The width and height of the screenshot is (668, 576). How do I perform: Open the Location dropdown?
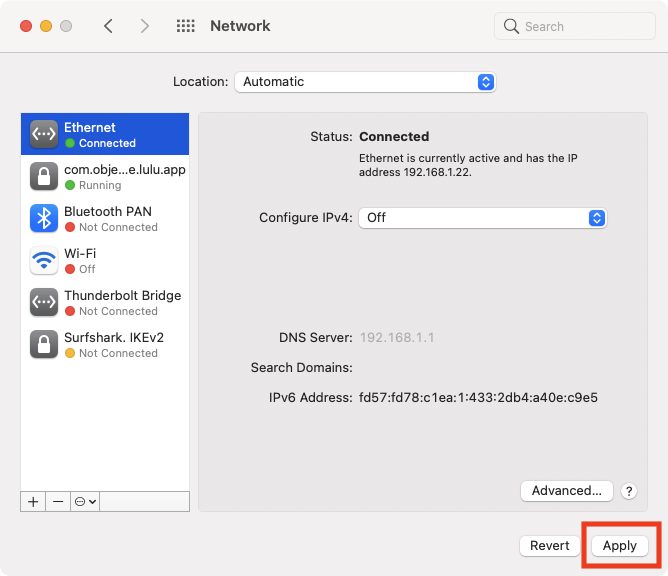click(x=365, y=82)
